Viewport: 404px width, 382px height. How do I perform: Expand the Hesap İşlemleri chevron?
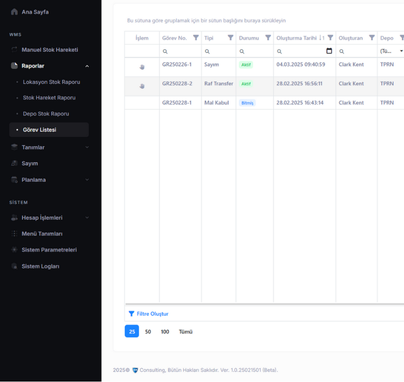tap(87, 218)
